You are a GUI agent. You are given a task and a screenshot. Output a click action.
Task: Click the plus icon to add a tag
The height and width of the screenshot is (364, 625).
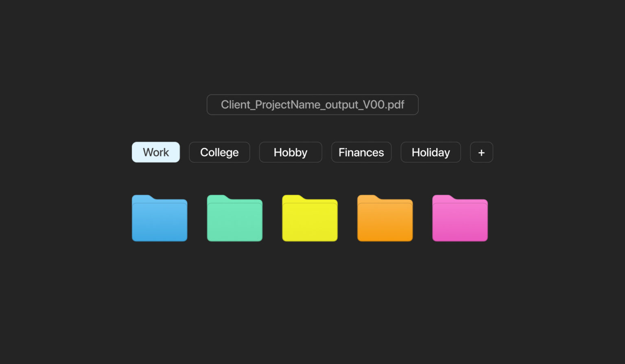(x=481, y=153)
